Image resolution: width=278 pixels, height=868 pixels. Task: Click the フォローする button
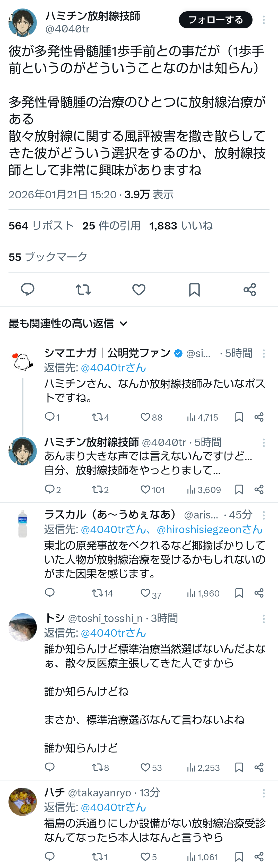215,20
